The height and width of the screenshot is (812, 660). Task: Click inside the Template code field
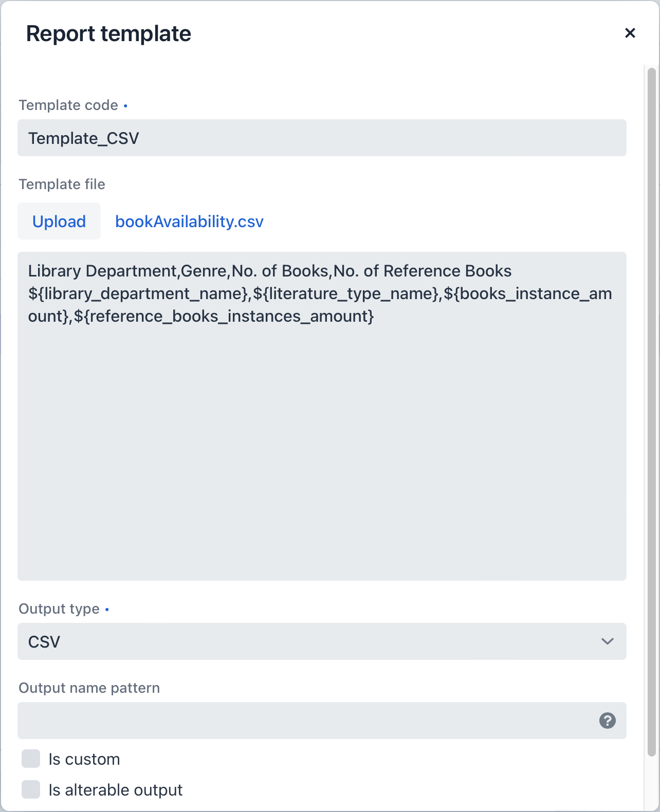point(322,138)
